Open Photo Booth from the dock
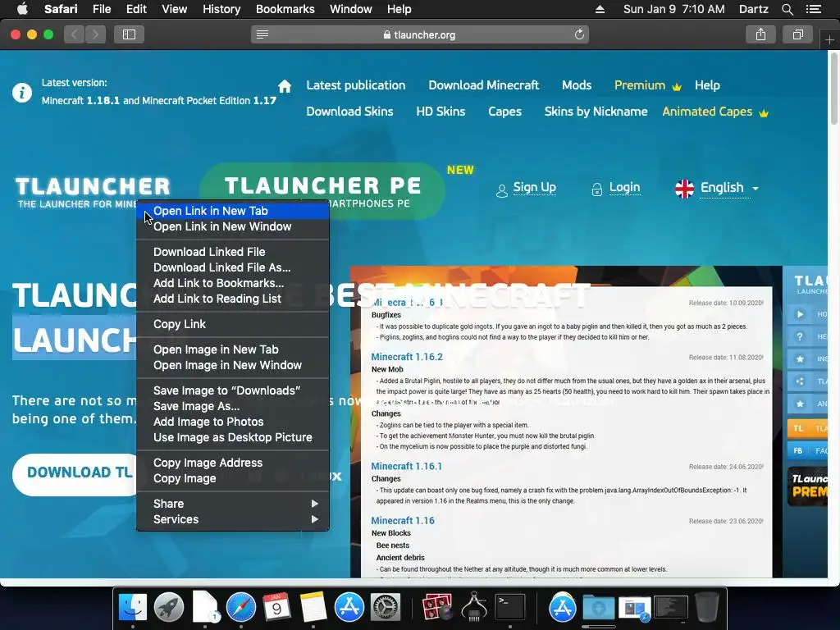840x630 pixels. point(437,608)
